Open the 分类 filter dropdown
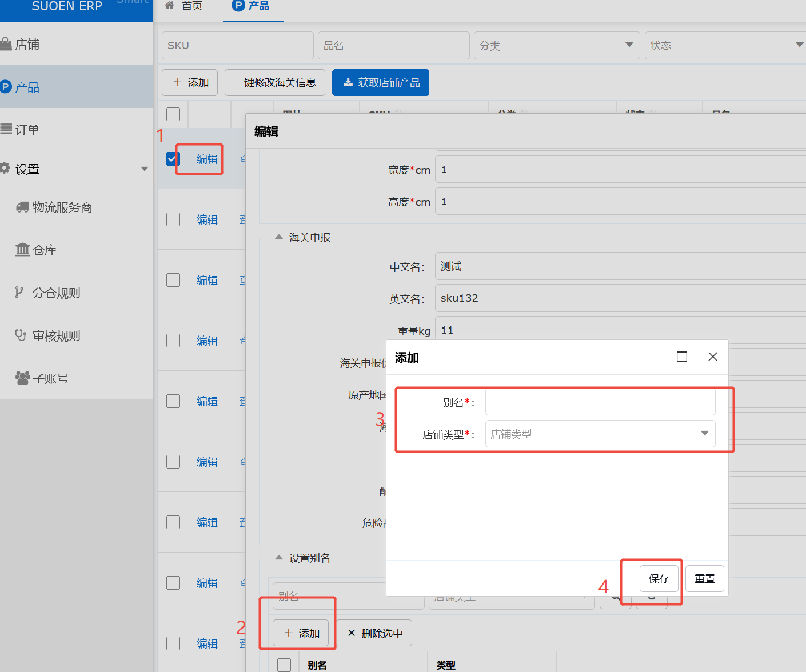The width and height of the screenshot is (806, 672). pyautogui.click(x=556, y=45)
